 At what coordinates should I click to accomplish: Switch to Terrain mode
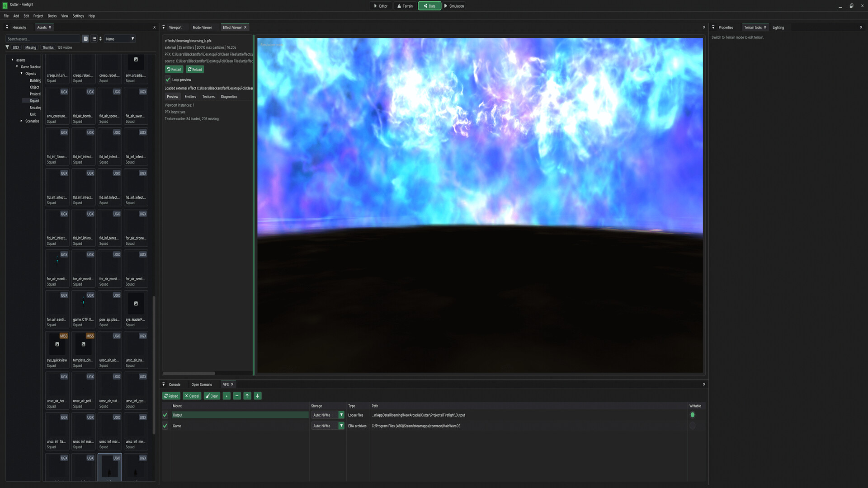point(405,6)
